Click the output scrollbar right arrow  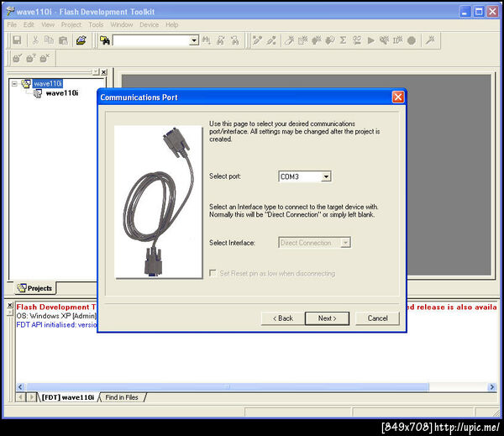(491, 386)
